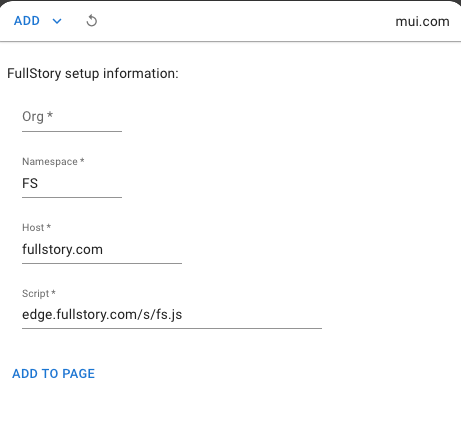
Task: Click the reset arrow icon
Action: click(x=92, y=21)
